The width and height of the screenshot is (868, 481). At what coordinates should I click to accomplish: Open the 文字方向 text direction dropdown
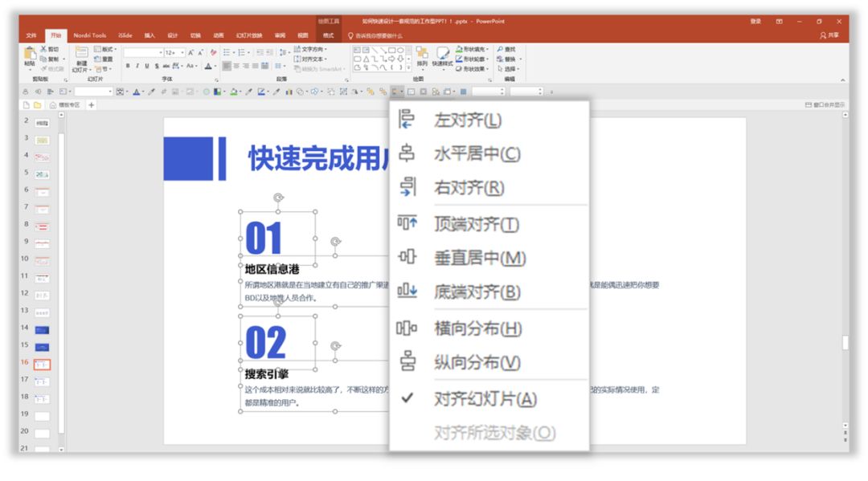pyautogui.click(x=310, y=49)
